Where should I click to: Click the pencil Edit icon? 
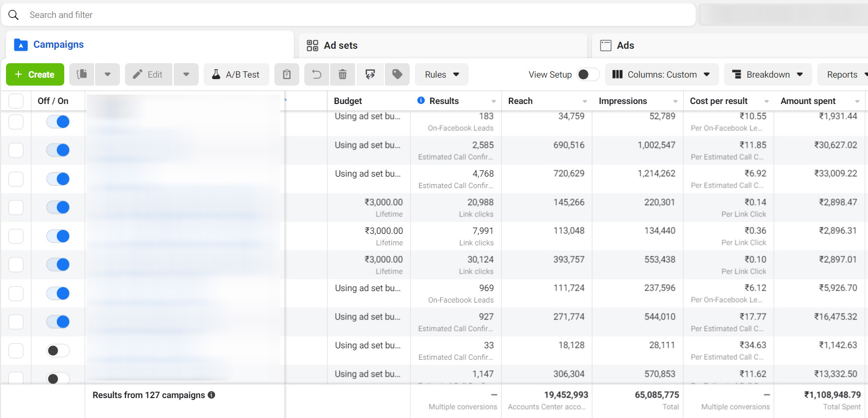[137, 74]
